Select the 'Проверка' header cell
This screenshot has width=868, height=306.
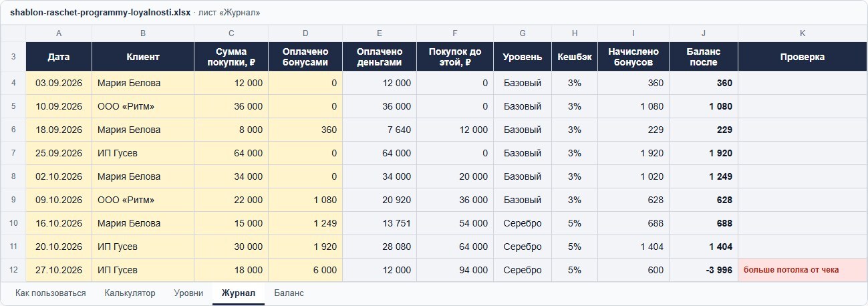click(x=803, y=57)
